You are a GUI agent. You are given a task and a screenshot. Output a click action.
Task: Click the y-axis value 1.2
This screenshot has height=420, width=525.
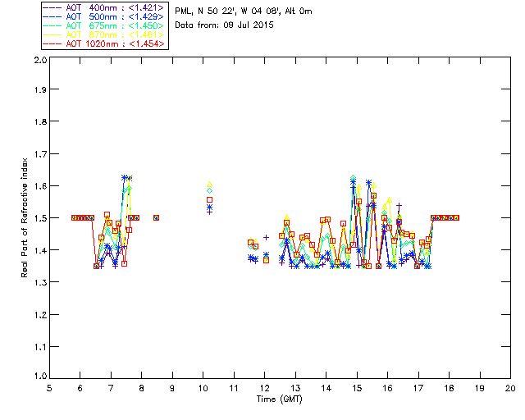(40, 315)
